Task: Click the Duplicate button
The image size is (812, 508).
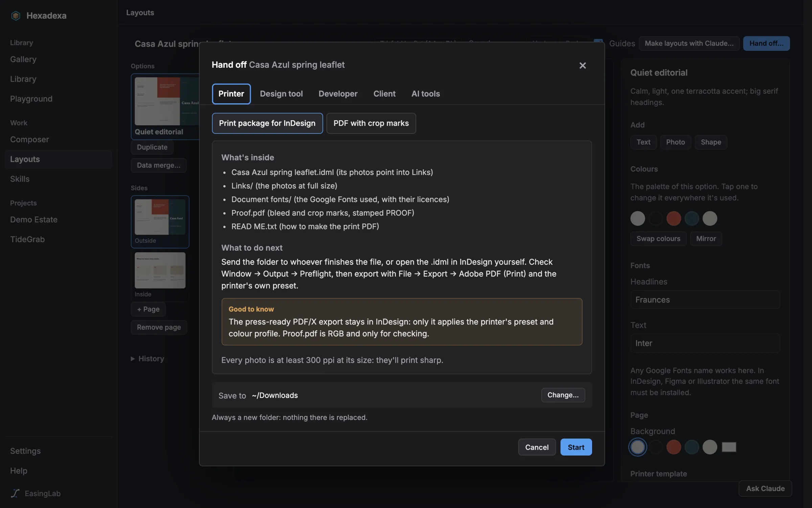Action: (152, 147)
